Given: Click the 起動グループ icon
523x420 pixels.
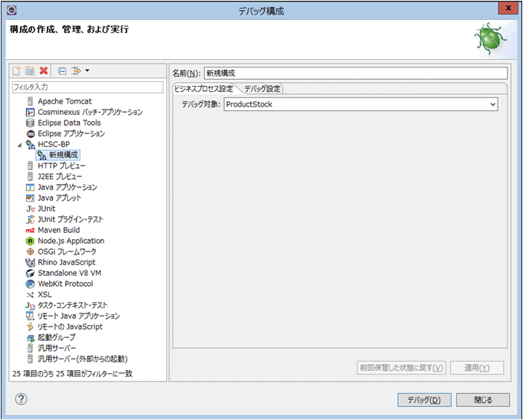Looking at the screenshot, I should pos(31,338).
